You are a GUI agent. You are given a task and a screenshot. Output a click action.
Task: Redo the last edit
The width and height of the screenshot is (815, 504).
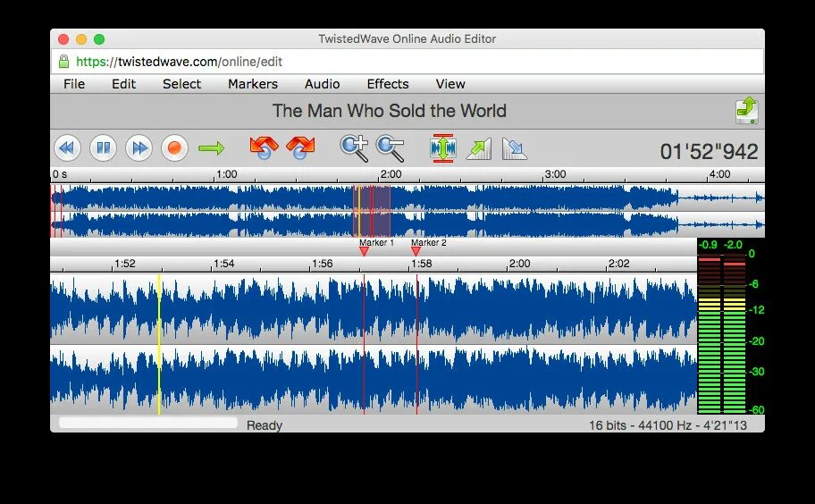(300, 148)
